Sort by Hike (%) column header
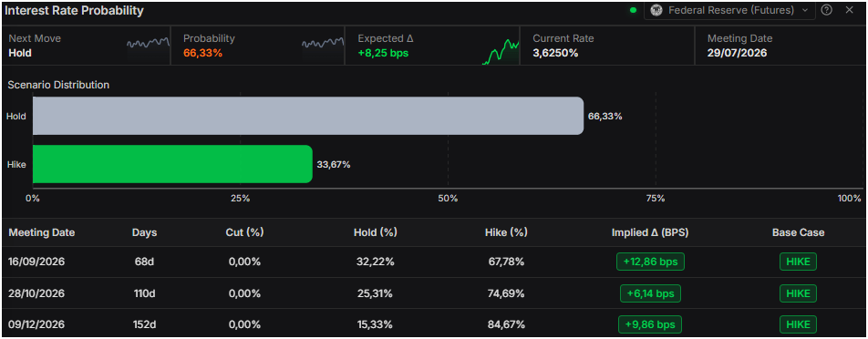The image size is (868, 339). pyautogui.click(x=506, y=232)
